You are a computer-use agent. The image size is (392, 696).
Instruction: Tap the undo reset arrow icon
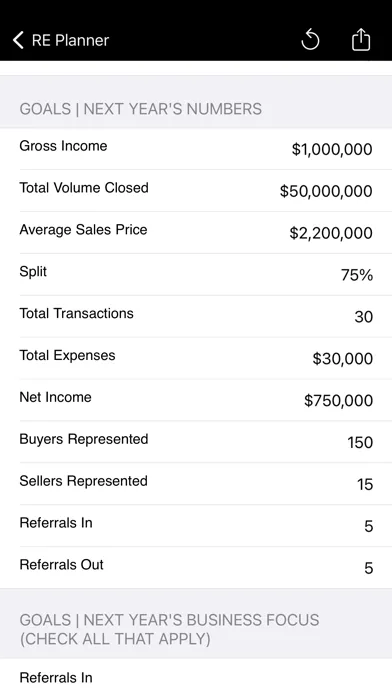click(310, 40)
